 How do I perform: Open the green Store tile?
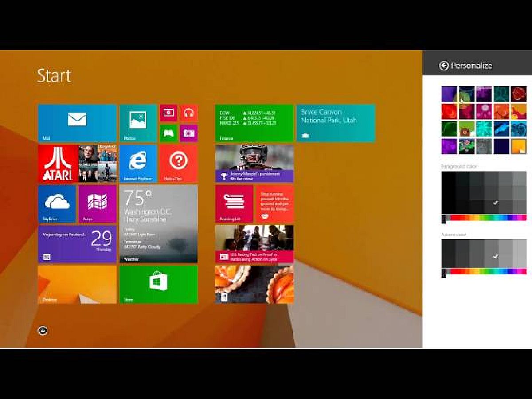click(x=158, y=284)
